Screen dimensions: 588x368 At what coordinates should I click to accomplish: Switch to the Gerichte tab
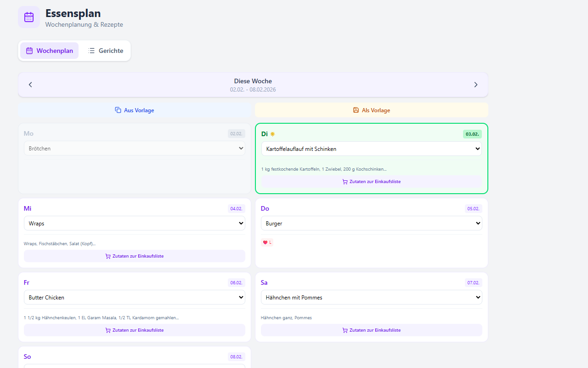[x=106, y=51]
